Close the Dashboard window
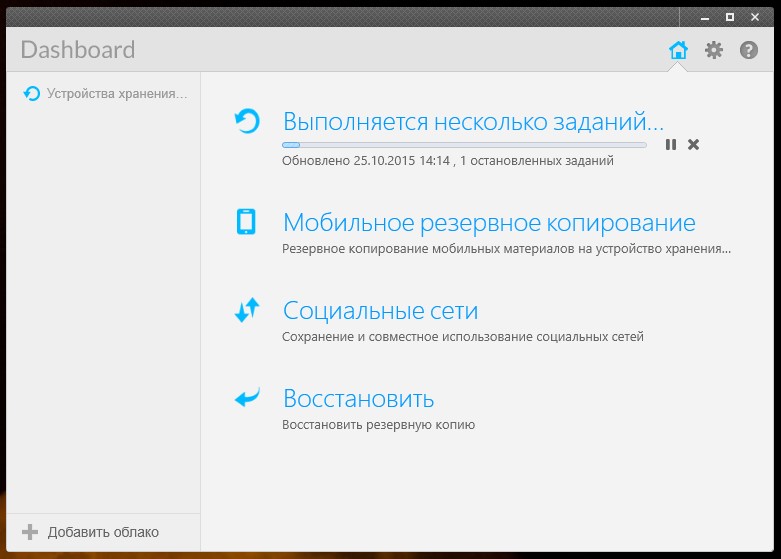 point(755,17)
